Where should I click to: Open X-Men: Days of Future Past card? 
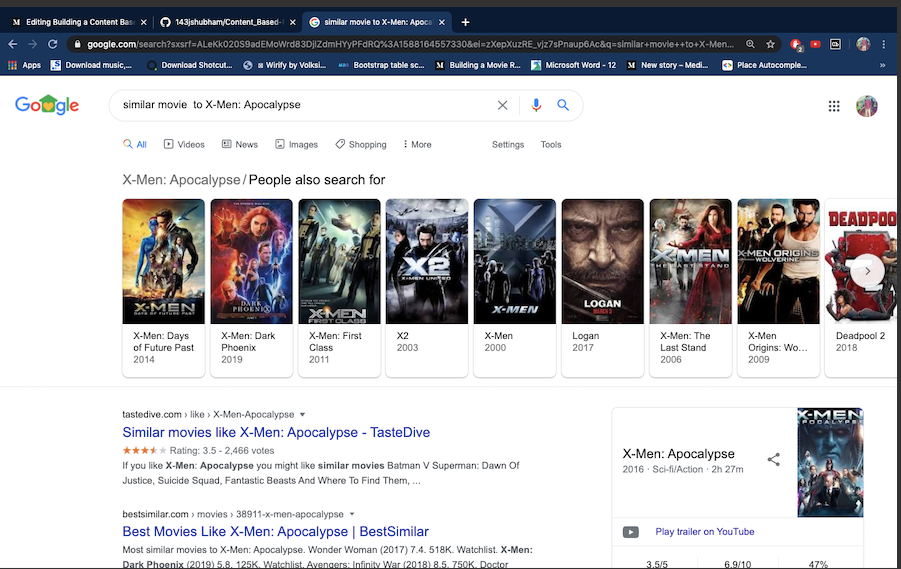click(164, 288)
